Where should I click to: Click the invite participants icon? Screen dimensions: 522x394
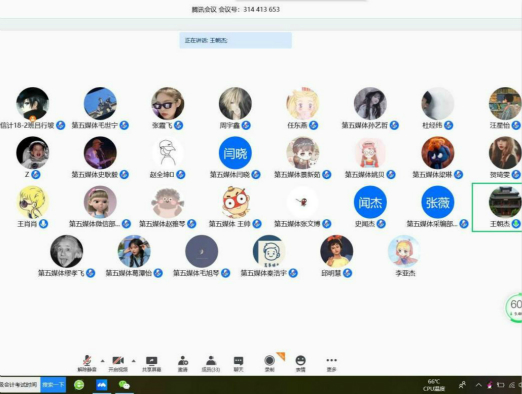183,363
